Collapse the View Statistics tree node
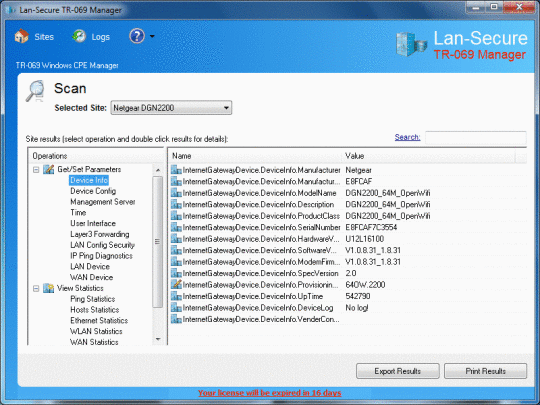540x405 pixels. pos(36,288)
